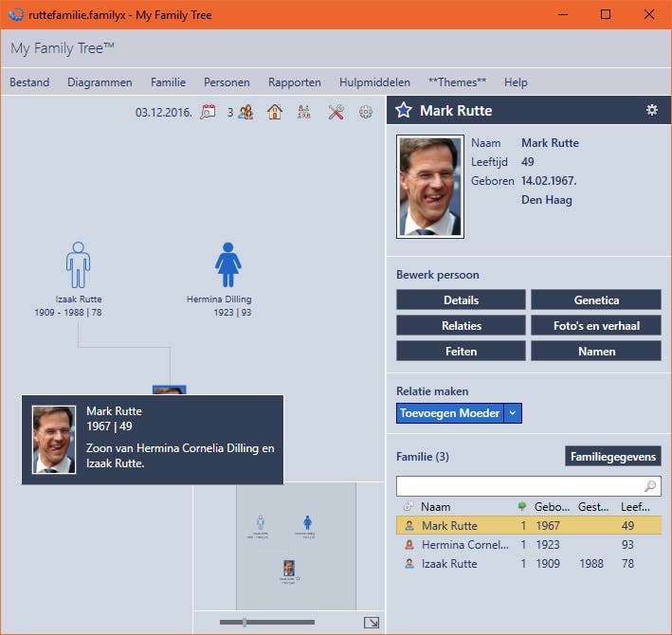Viewport: 672px width, 635px height.
Task: Select the Izaak Rutte row in list
Action: [529, 564]
